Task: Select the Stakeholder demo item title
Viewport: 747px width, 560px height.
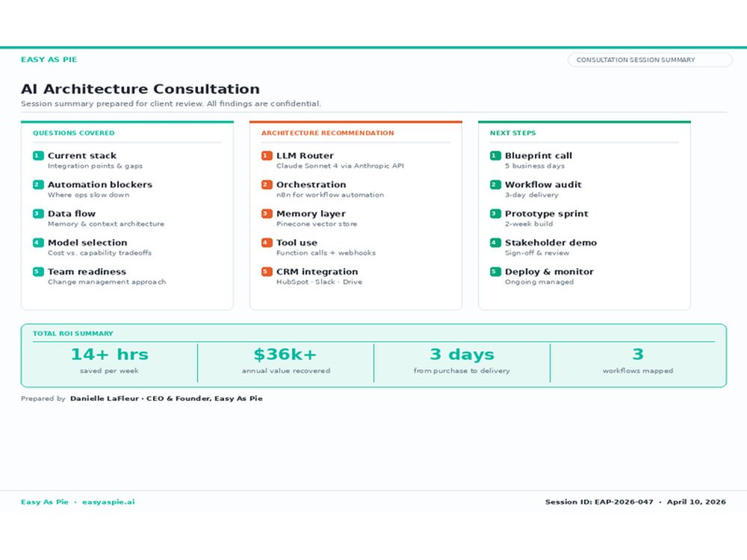Action: 551,243
